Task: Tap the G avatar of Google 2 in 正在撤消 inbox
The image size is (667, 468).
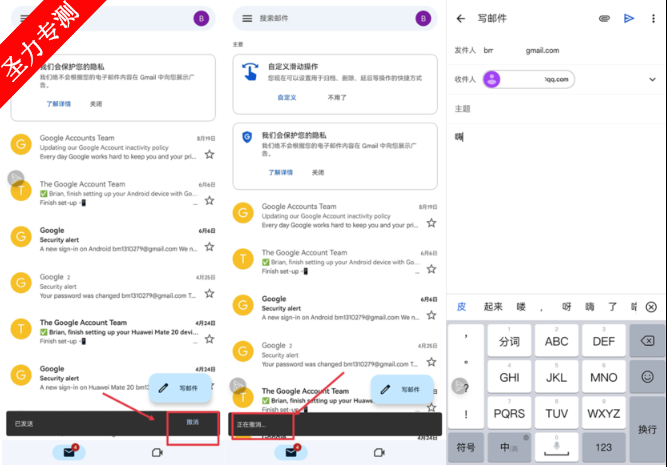Action: 243,351
